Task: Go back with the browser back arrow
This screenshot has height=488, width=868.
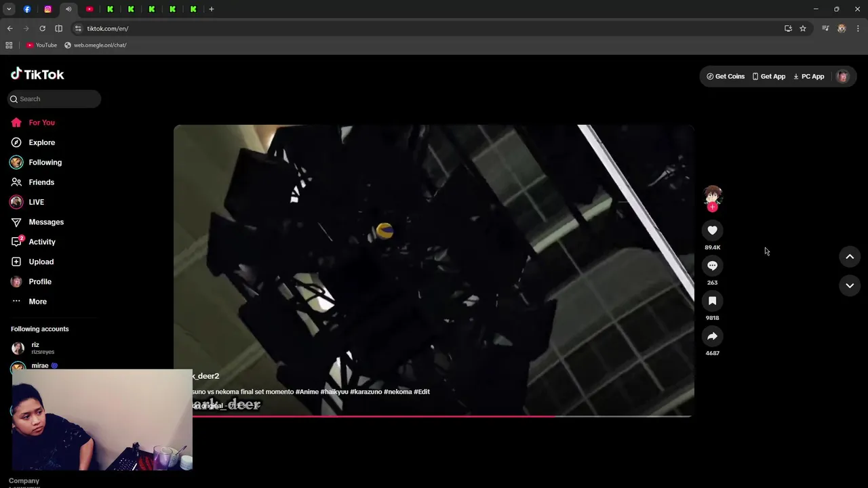Action: click(9, 28)
